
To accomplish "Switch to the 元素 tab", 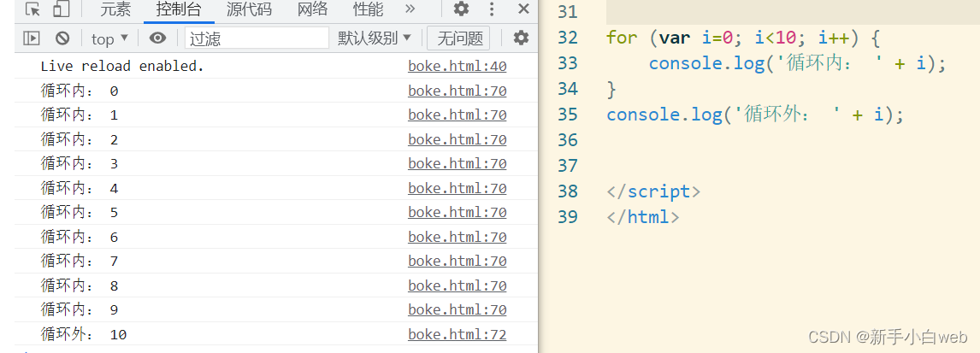I will click(x=115, y=9).
